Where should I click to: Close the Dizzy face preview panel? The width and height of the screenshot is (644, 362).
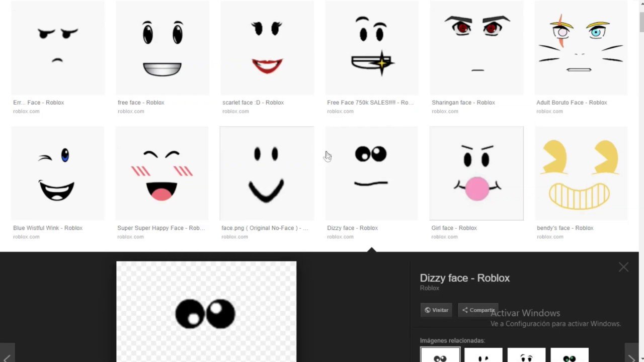tap(623, 267)
